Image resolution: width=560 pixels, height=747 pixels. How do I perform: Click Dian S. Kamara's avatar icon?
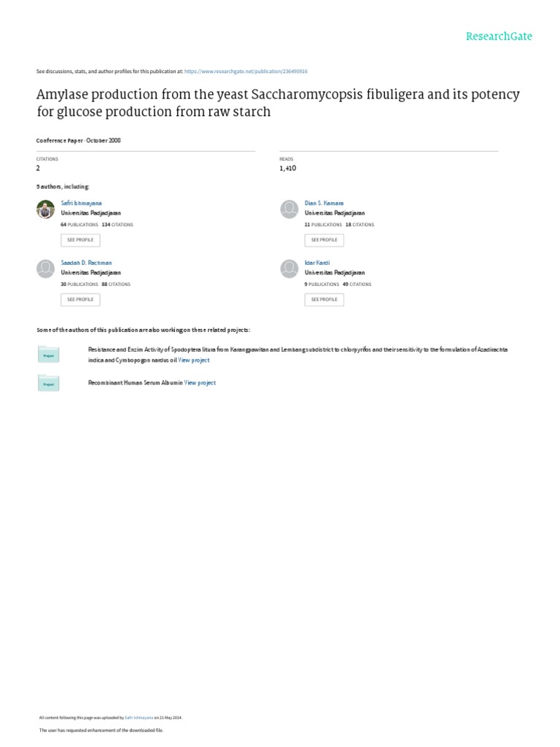coord(289,209)
